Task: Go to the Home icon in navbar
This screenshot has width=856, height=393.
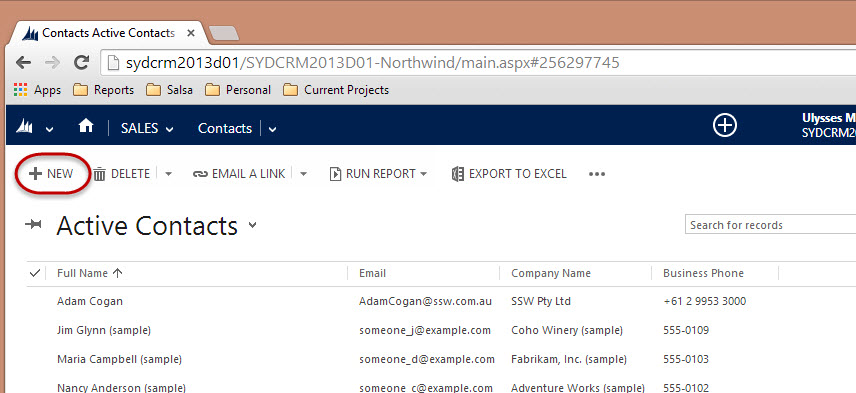Action: (86, 127)
